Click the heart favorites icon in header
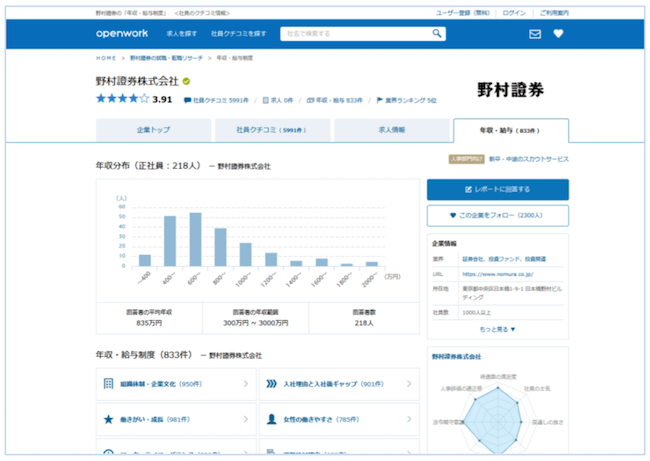 558,34
